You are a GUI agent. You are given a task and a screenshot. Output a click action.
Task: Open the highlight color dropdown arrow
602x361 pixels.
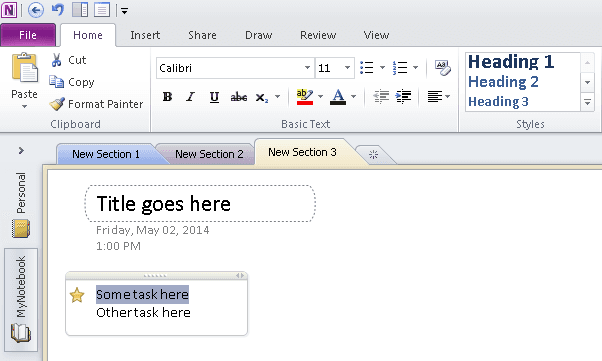pos(321,97)
